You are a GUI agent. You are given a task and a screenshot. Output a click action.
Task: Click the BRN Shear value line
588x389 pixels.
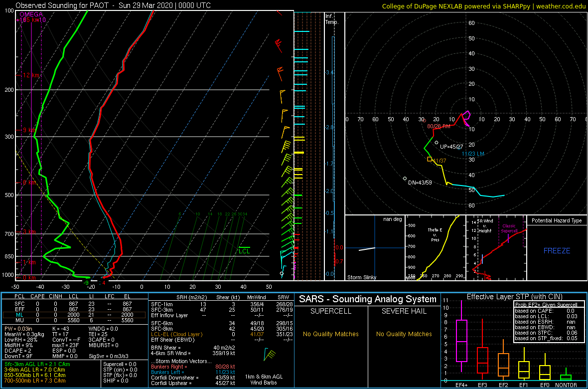pos(193,348)
